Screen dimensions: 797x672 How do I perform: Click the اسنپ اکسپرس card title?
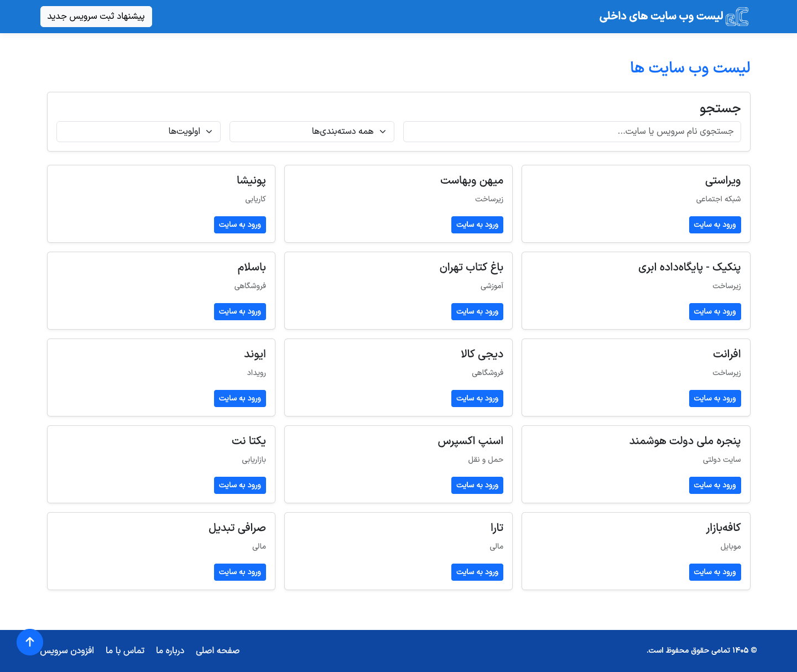[471, 441]
